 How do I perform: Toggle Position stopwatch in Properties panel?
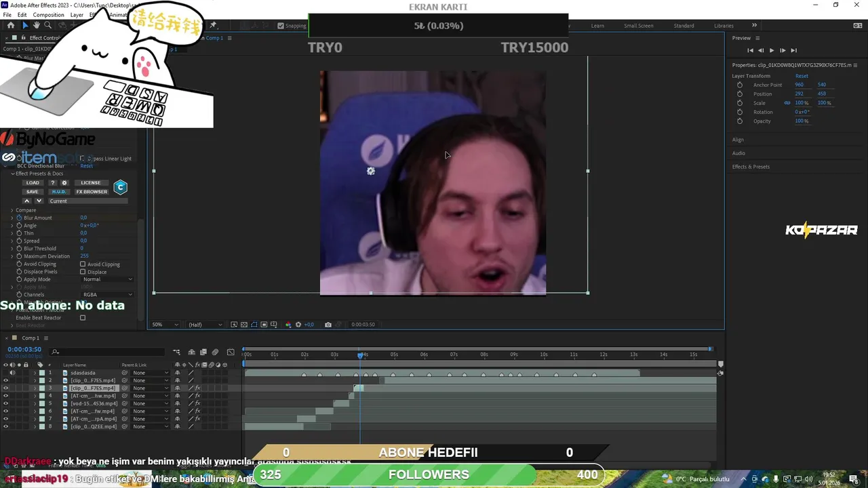[x=740, y=94]
